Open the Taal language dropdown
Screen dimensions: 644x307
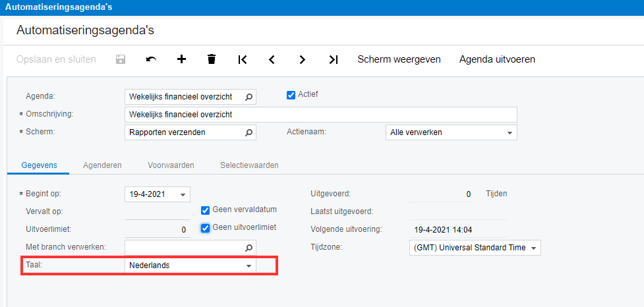pos(249,265)
